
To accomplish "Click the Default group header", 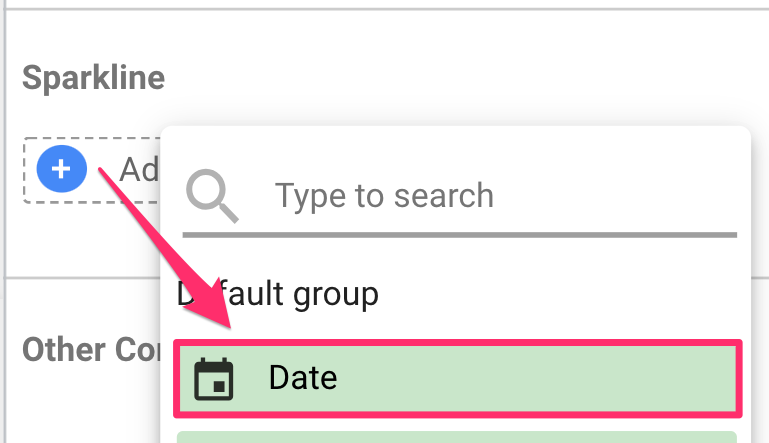I will [278, 294].
